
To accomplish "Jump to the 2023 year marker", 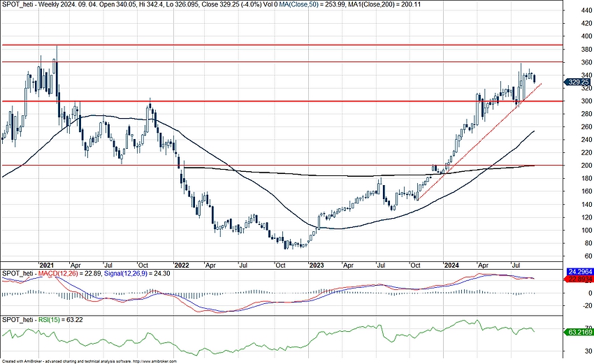I will pos(316,265).
